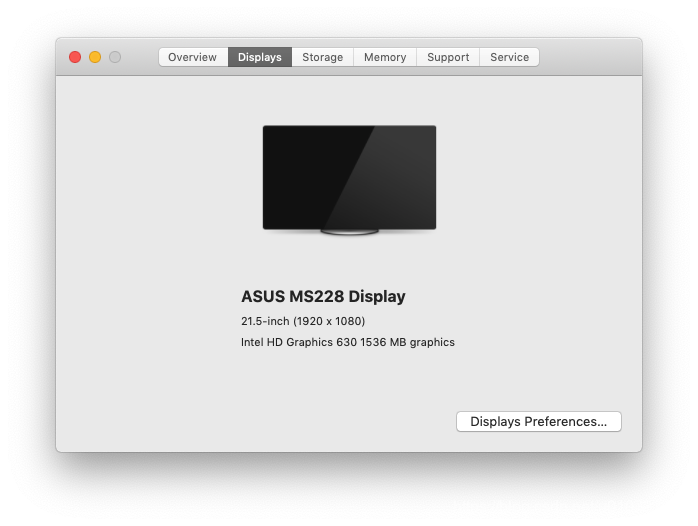
Task: Minimize window with yellow button
Action: 95,57
